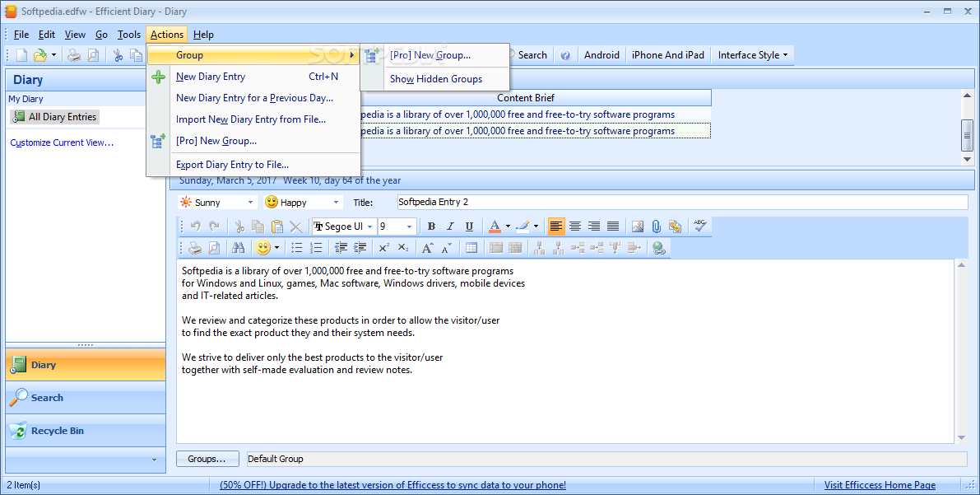Click the Android toolbar button
Image resolution: width=980 pixels, height=495 pixels.
tap(601, 55)
